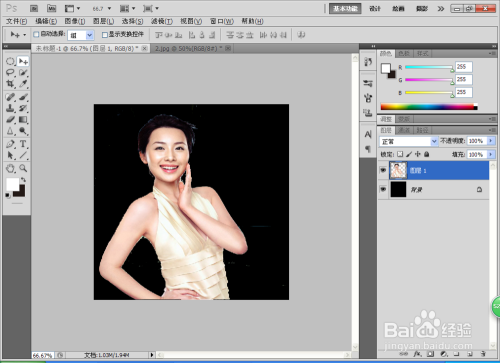Screen dimensions: 500x363
Task: Select the Brush tool
Action: pos(23,97)
